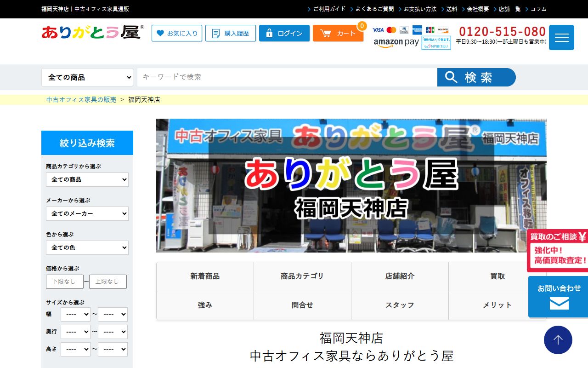This screenshot has width=588, height=368.
Task: Expand the 全てのメーカー dropdown
Action: (87, 213)
